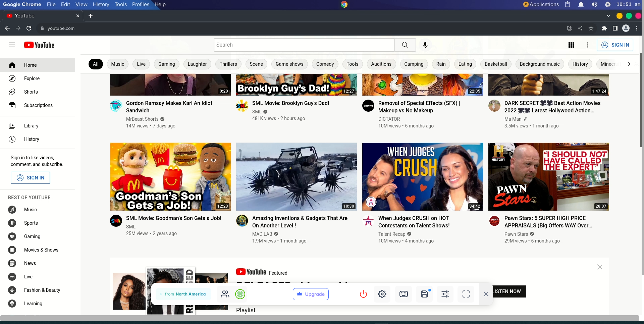Open the Applications menu in top panel

541,4
